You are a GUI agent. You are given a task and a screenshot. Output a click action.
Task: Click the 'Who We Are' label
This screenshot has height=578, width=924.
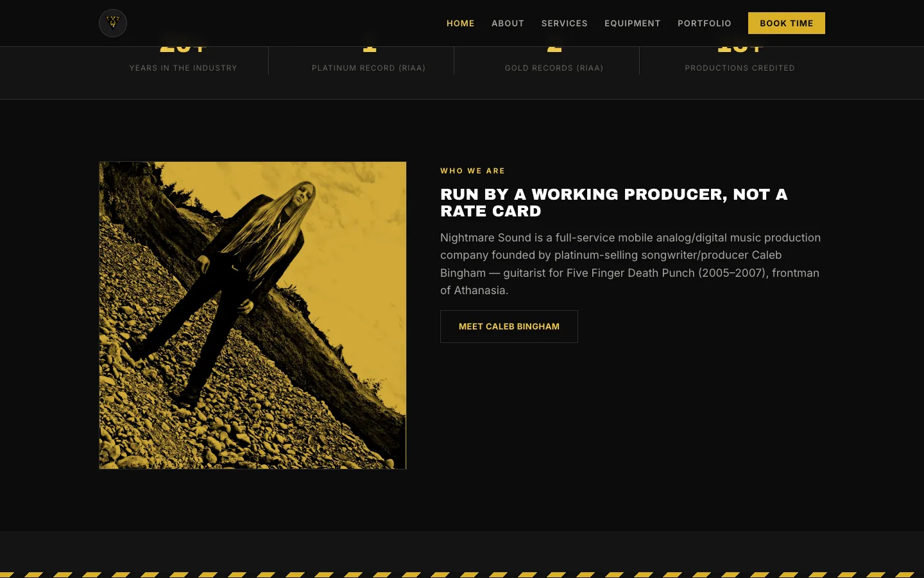click(x=473, y=171)
